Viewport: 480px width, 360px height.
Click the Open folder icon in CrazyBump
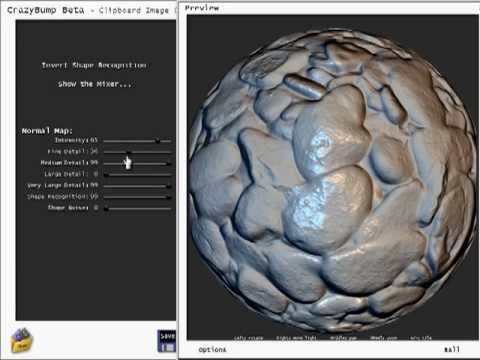[x=22, y=340]
